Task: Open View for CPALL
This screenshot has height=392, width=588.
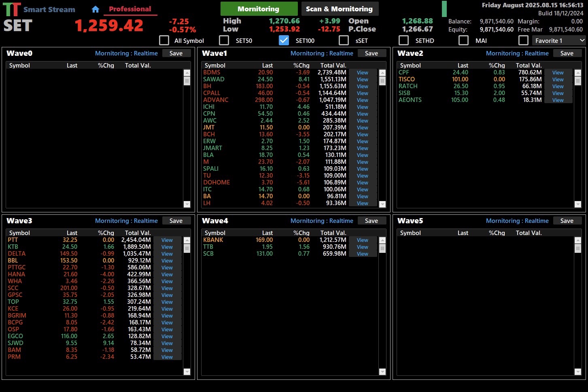Action: [x=363, y=93]
